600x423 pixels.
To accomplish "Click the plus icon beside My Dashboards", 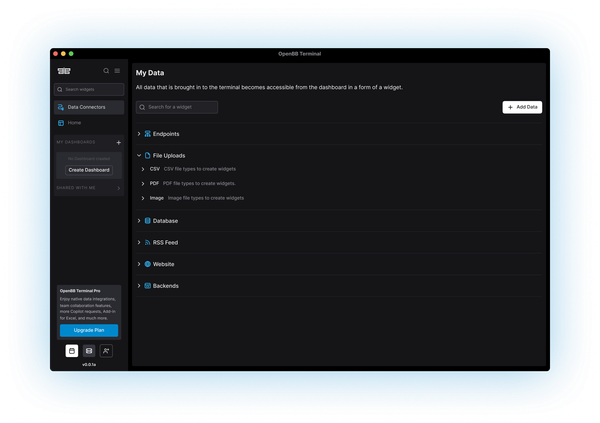I will pyautogui.click(x=119, y=143).
